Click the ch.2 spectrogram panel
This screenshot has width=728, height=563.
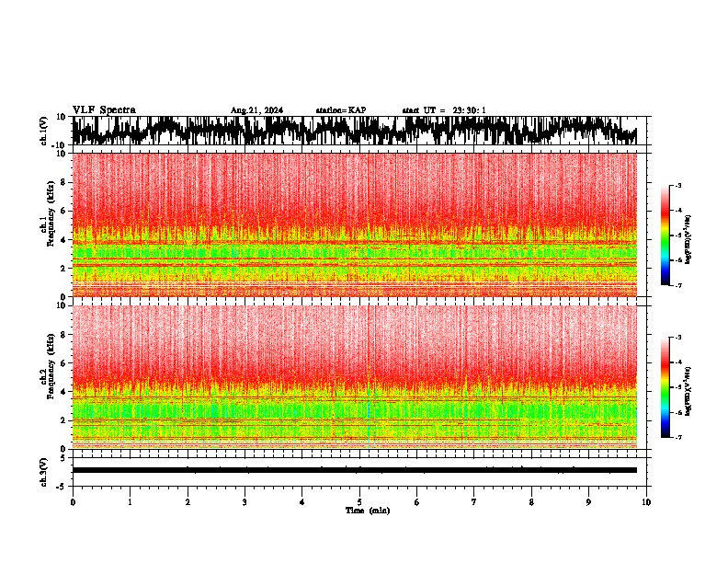(x=355, y=377)
